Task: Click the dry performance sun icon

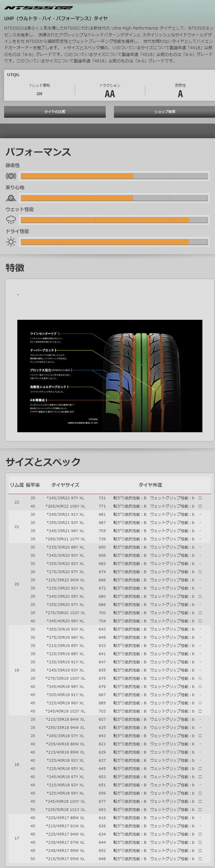Action: coord(11,242)
